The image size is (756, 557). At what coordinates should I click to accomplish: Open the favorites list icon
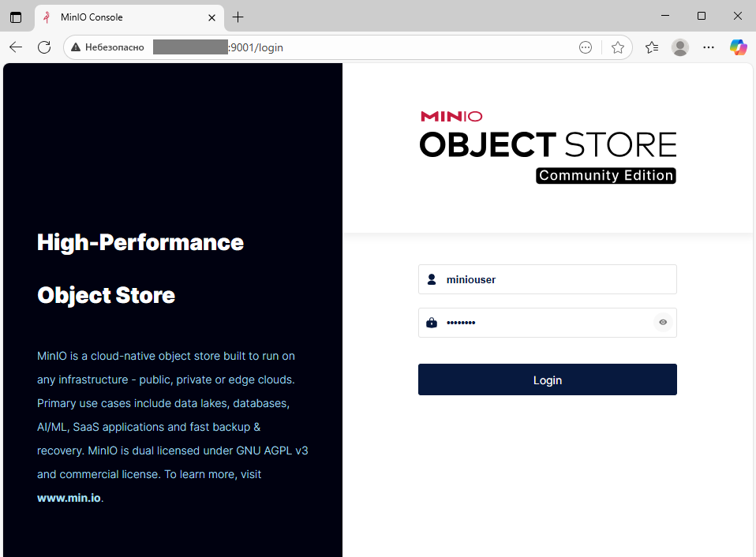(x=651, y=47)
